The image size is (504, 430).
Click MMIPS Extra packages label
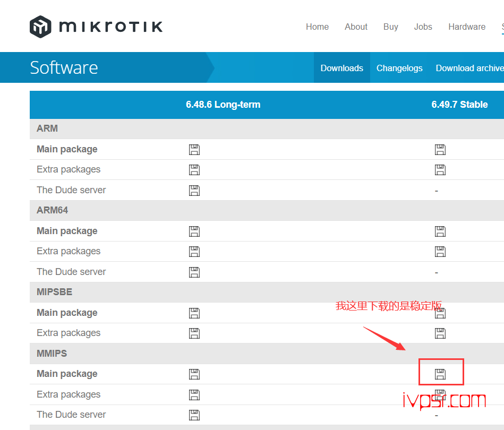[69, 394]
